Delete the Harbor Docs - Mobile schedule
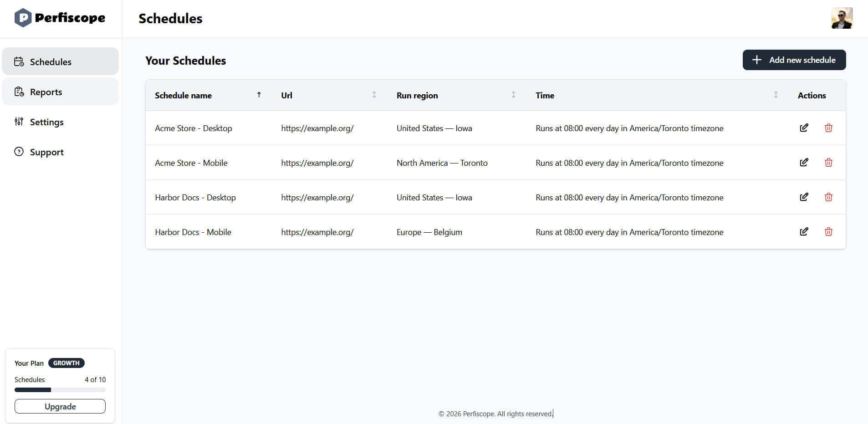Viewport: 868px width, 424px height. coord(828,232)
